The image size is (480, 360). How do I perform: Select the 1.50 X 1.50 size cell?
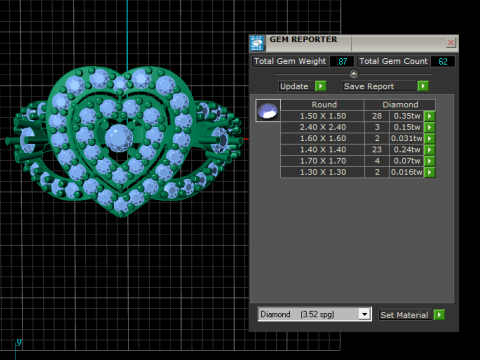click(322, 116)
